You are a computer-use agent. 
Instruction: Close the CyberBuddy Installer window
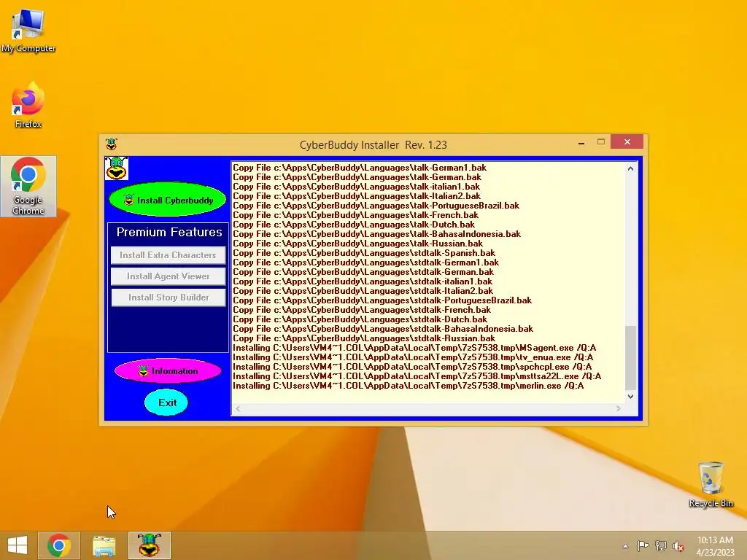(627, 142)
